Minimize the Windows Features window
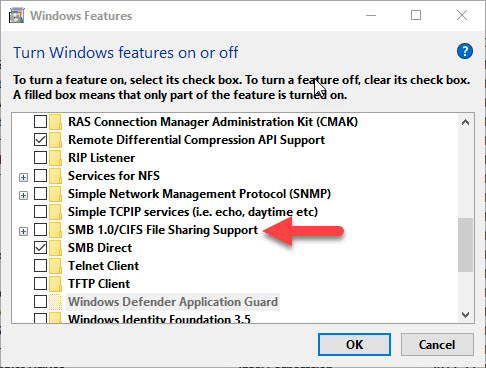Viewport: 486px width, 368px height. coord(371,15)
